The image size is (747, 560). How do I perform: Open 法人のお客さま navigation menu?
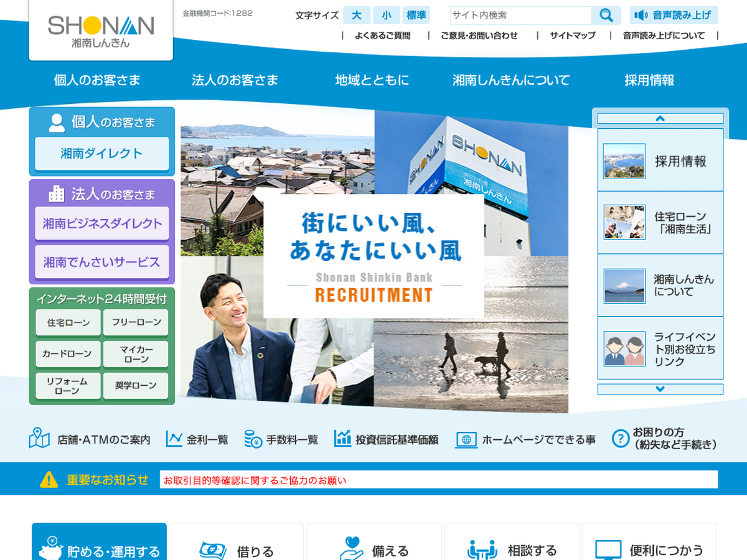235,80
